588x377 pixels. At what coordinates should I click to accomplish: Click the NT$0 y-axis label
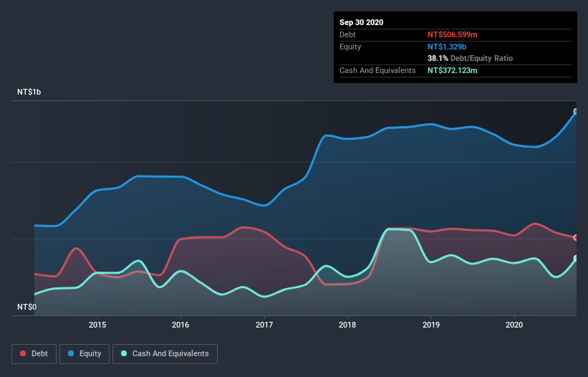(26, 307)
